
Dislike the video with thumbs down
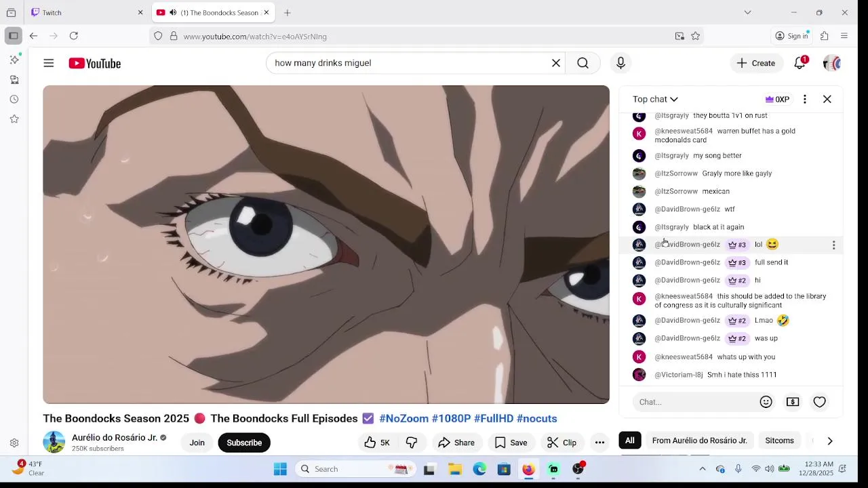(x=412, y=443)
